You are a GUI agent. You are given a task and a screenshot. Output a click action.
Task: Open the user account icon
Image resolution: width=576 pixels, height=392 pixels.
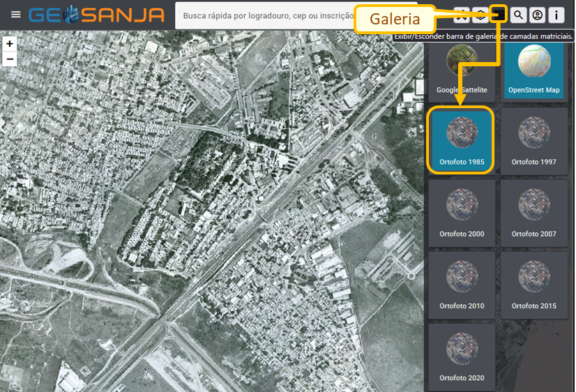(537, 15)
